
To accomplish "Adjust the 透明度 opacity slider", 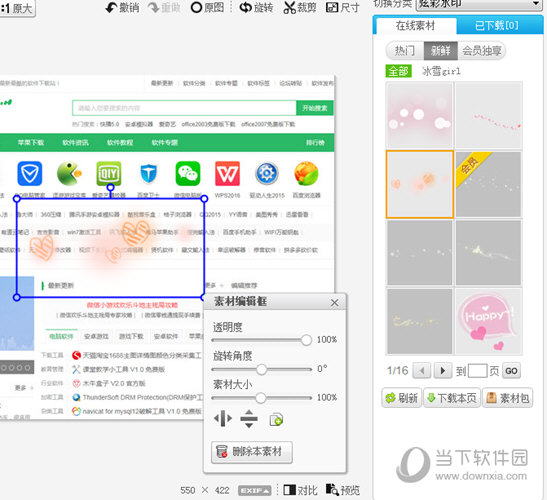I will tap(262, 340).
